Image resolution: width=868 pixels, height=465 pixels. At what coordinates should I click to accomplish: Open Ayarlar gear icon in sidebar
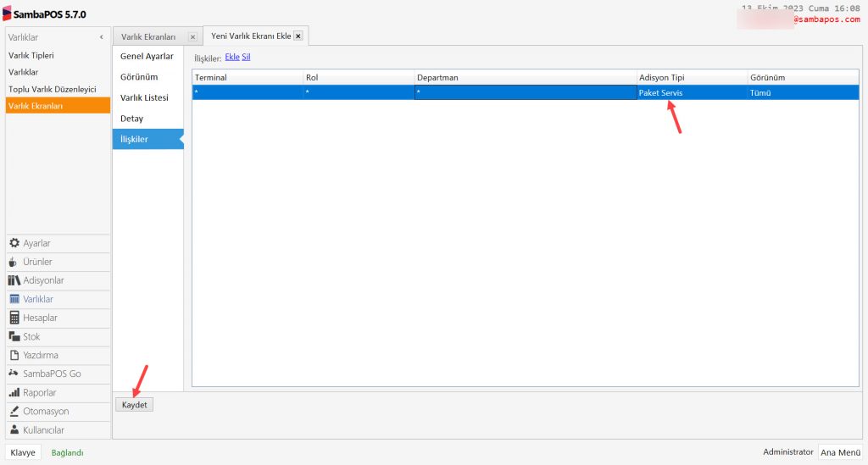point(14,243)
